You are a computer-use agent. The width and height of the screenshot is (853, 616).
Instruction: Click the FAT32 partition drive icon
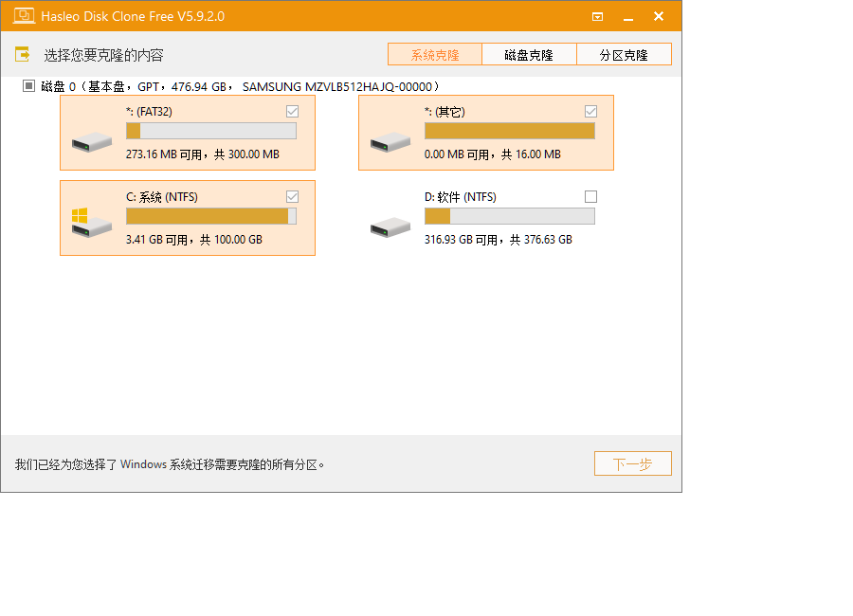pos(92,142)
